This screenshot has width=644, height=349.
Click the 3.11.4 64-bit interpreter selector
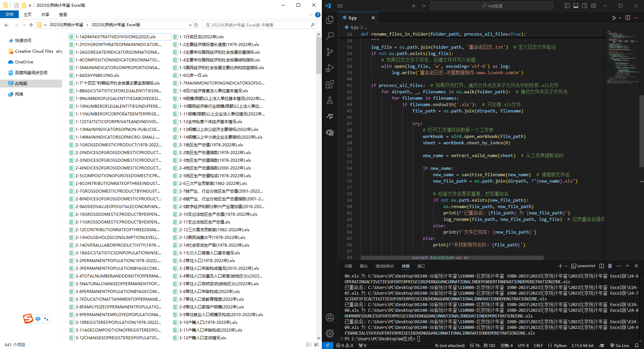pos(582,345)
